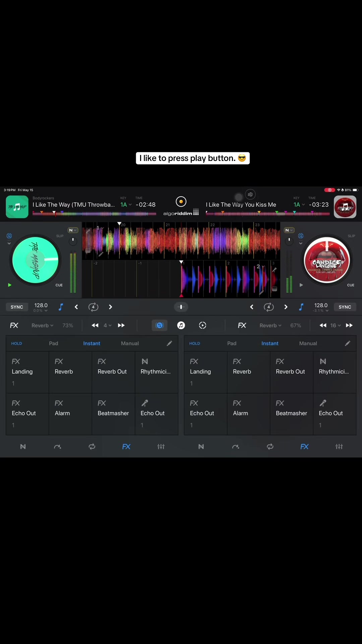Click the left track overview waveform strip
362x644 pixels.
pos(94,213)
